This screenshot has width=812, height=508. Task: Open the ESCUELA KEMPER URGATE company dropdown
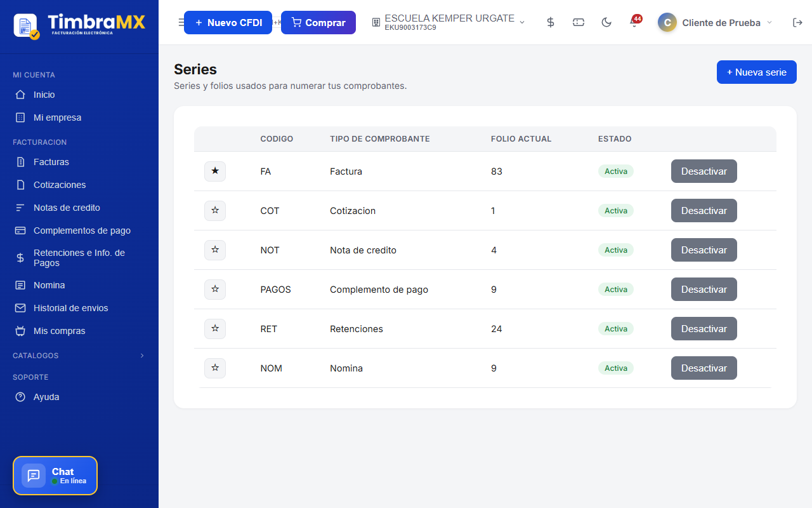[x=449, y=22]
